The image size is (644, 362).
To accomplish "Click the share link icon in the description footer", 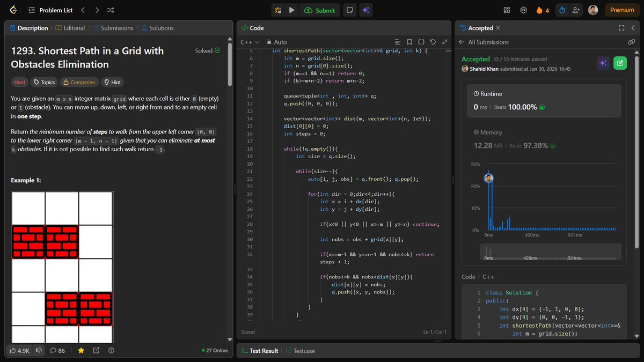I will coord(96,350).
